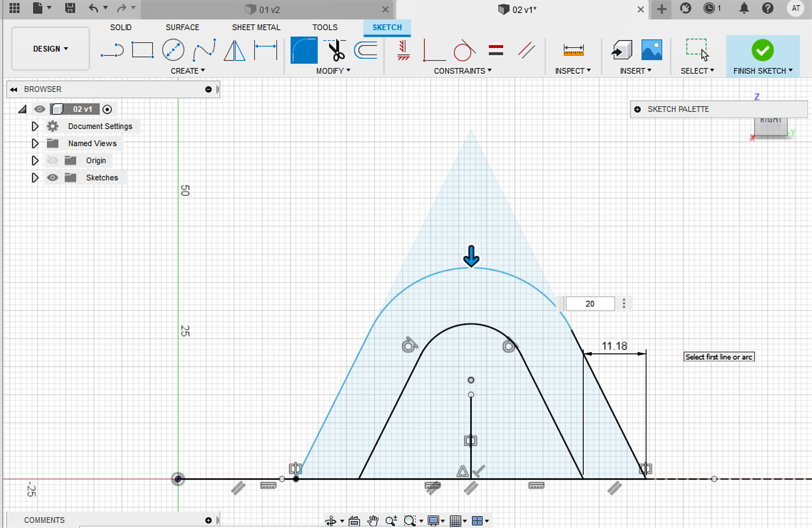Viewport: 812px width, 528px height.
Task: Click the Measure inspect tool
Action: pos(573,50)
